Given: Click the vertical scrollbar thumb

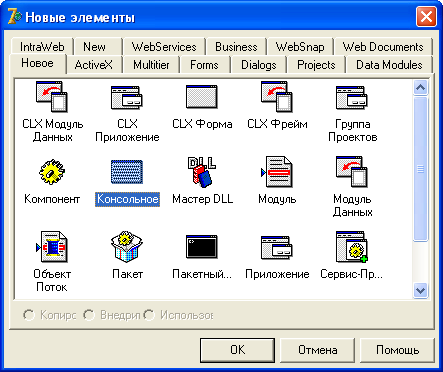Looking at the screenshot, I should pos(420,169).
